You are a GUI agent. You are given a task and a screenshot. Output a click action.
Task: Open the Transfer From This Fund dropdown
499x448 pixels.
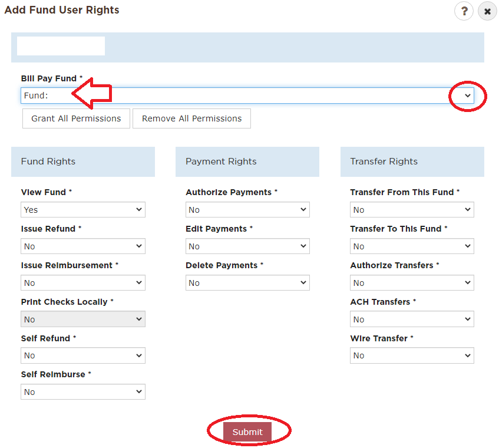pyautogui.click(x=412, y=209)
